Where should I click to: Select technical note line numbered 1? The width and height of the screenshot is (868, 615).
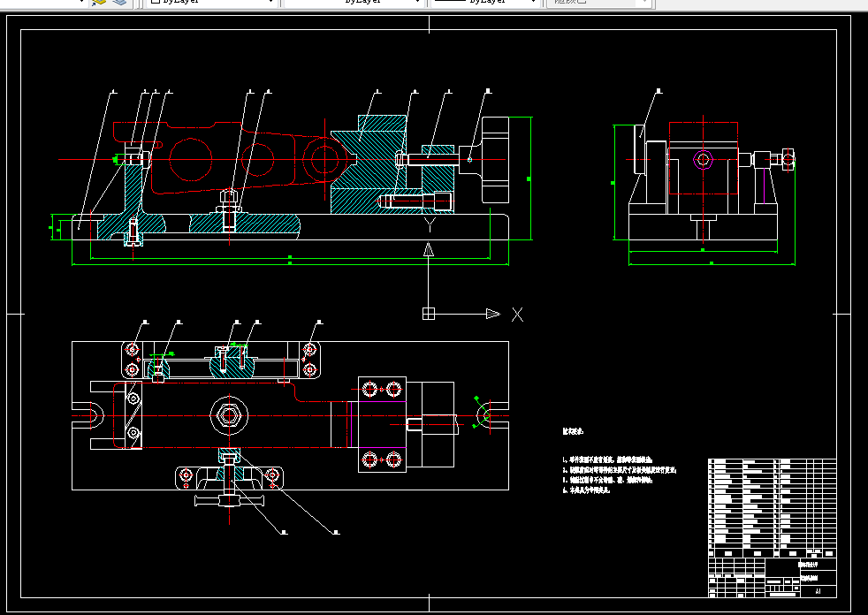tap(607, 459)
